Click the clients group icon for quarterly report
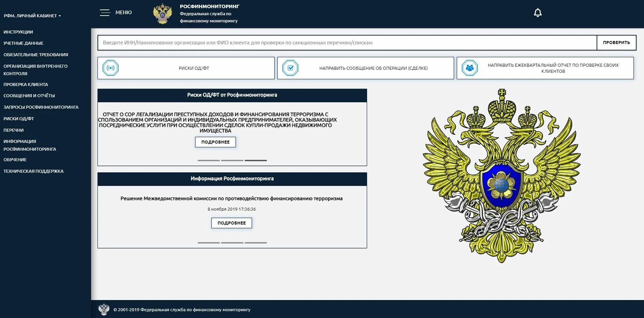The image size is (644, 318). (x=470, y=68)
